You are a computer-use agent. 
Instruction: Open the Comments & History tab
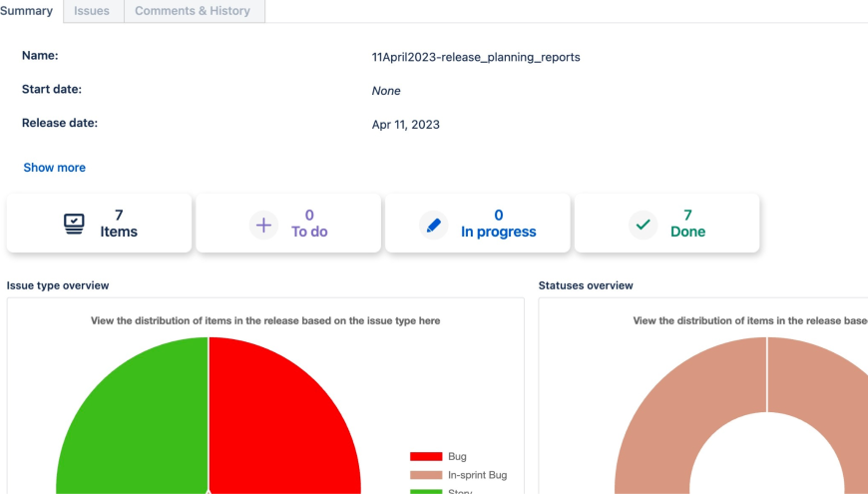193,11
